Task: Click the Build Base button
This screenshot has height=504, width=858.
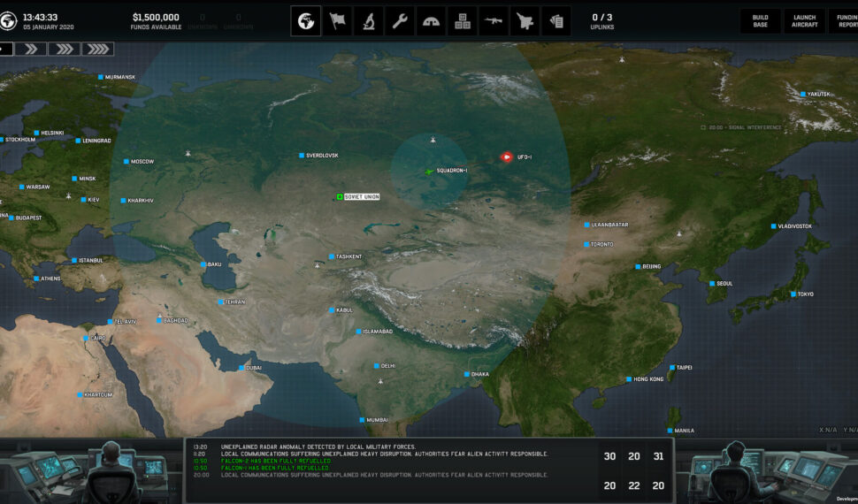Action: click(x=760, y=21)
